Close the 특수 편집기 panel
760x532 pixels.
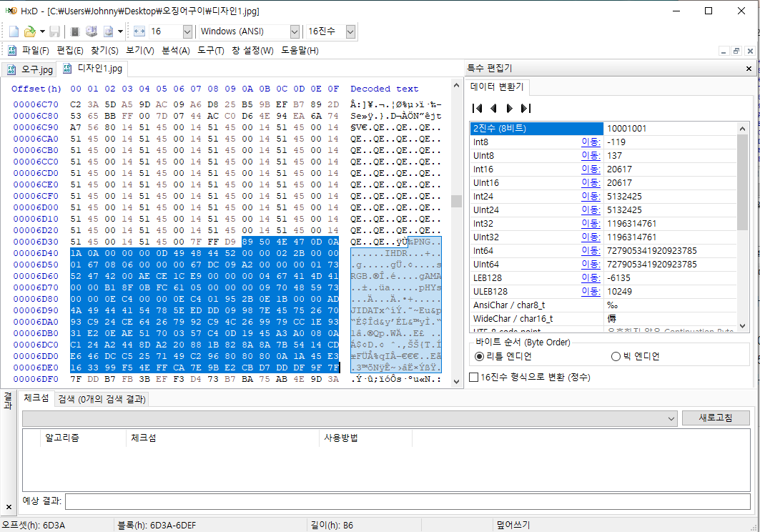[749, 69]
